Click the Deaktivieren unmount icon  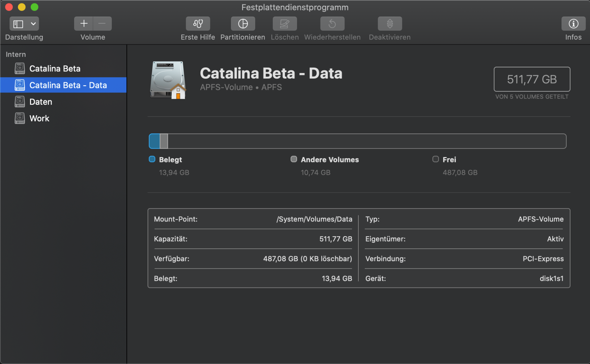(x=390, y=24)
